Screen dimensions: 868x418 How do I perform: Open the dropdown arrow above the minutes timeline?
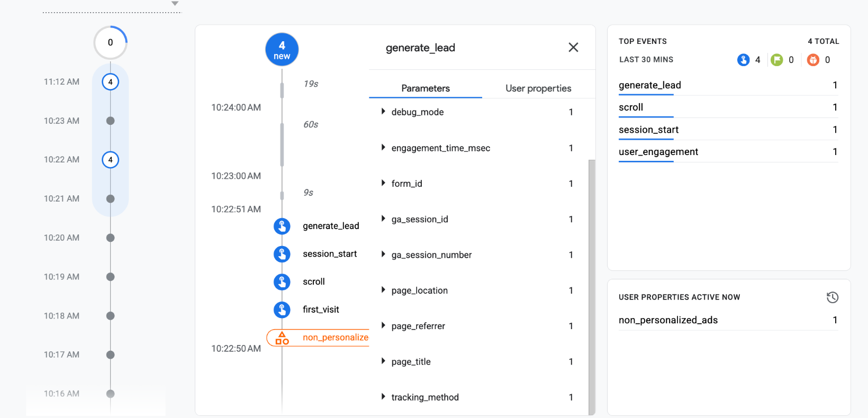[175, 4]
